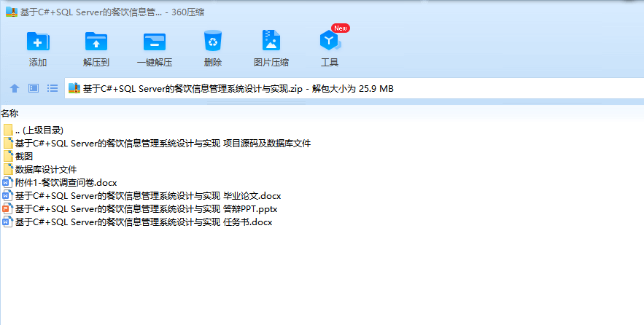
Task: Click the 一键解压 one-click extract icon
Action: (155, 42)
